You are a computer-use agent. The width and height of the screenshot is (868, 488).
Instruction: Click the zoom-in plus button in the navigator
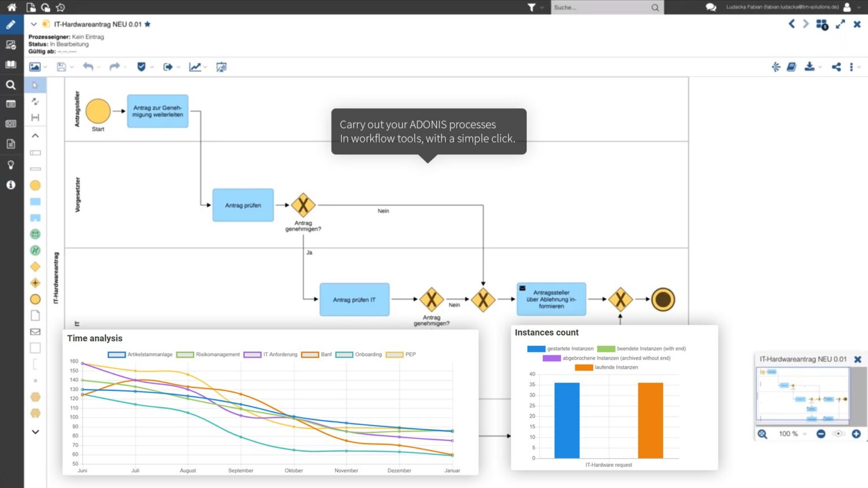(x=856, y=434)
